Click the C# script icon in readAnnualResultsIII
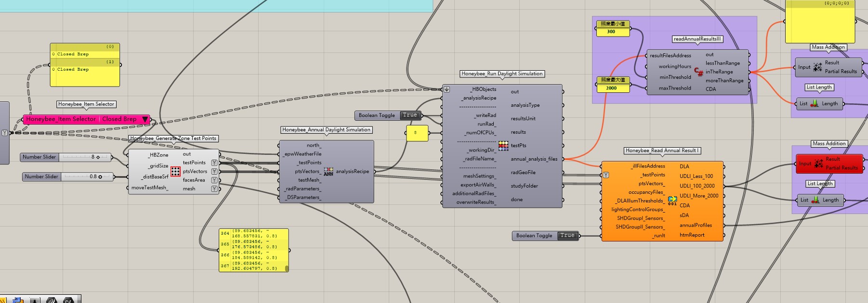Screen dimensions: 868x303 pyautogui.click(x=698, y=72)
